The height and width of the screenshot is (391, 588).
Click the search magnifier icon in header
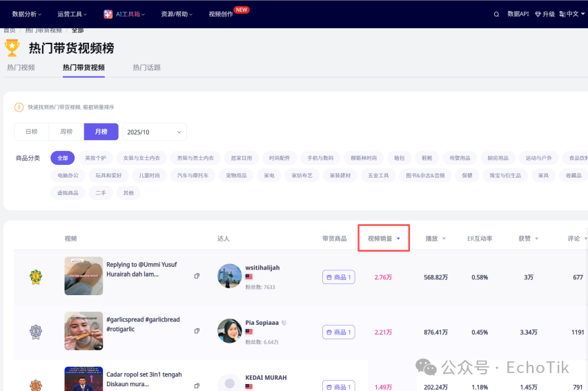click(496, 14)
